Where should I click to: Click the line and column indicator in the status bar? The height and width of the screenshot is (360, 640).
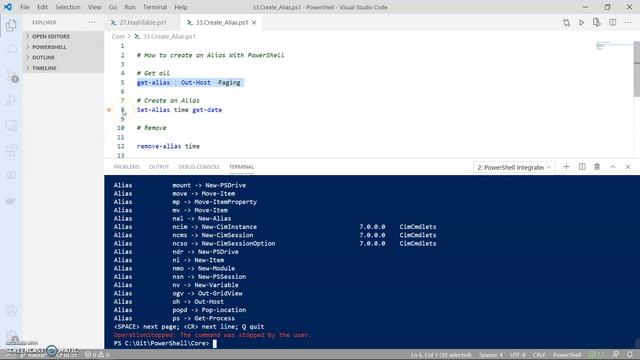(x=441, y=355)
